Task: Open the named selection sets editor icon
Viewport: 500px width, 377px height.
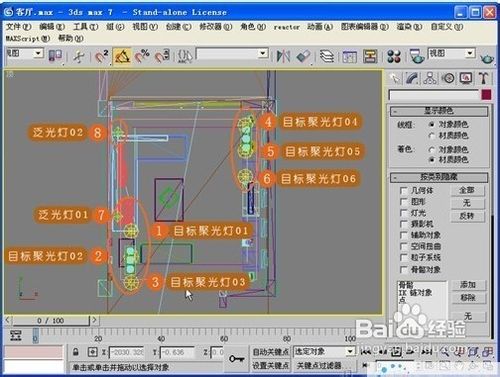Action: pyautogui.click(x=184, y=56)
